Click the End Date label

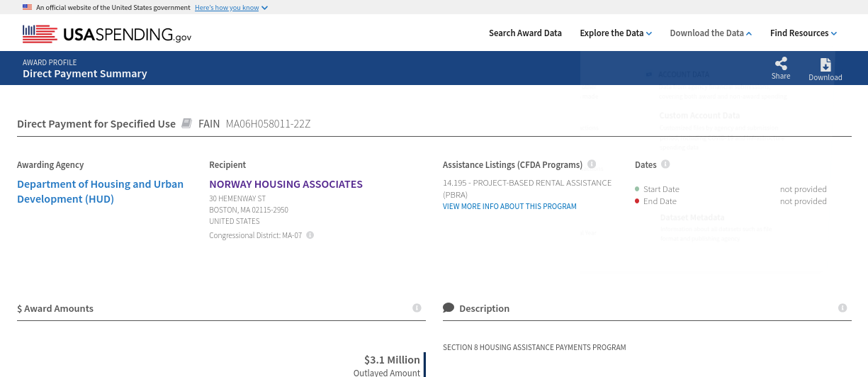click(660, 201)
